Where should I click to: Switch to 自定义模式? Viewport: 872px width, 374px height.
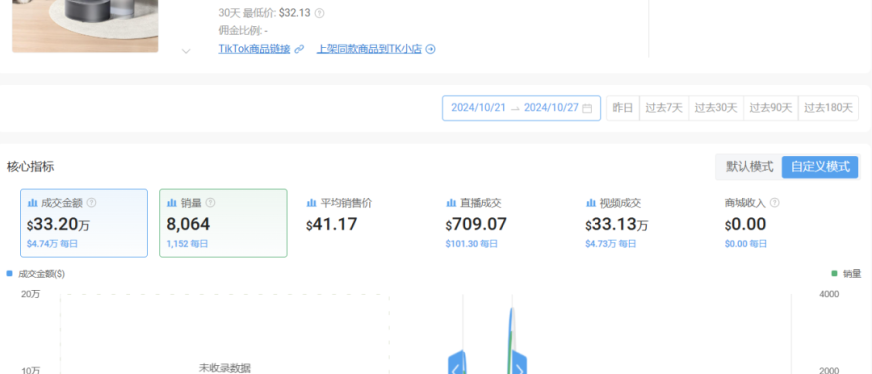point(820,167)
